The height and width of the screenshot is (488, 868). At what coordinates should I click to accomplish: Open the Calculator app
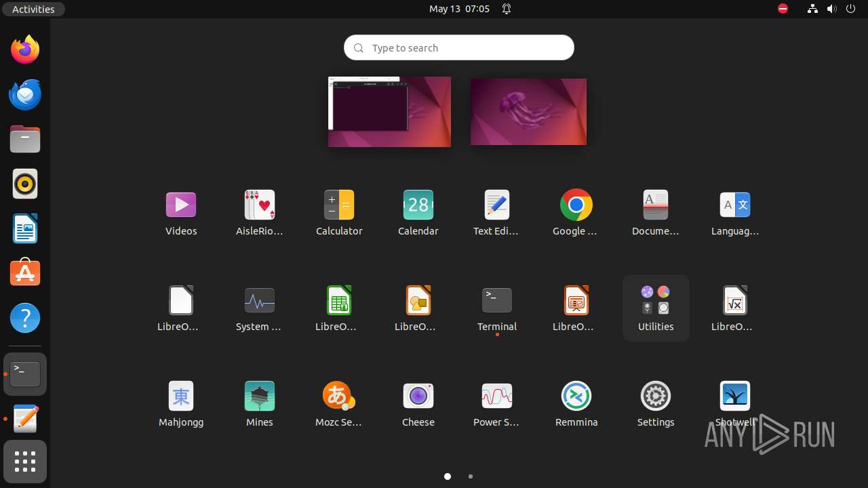339,213
